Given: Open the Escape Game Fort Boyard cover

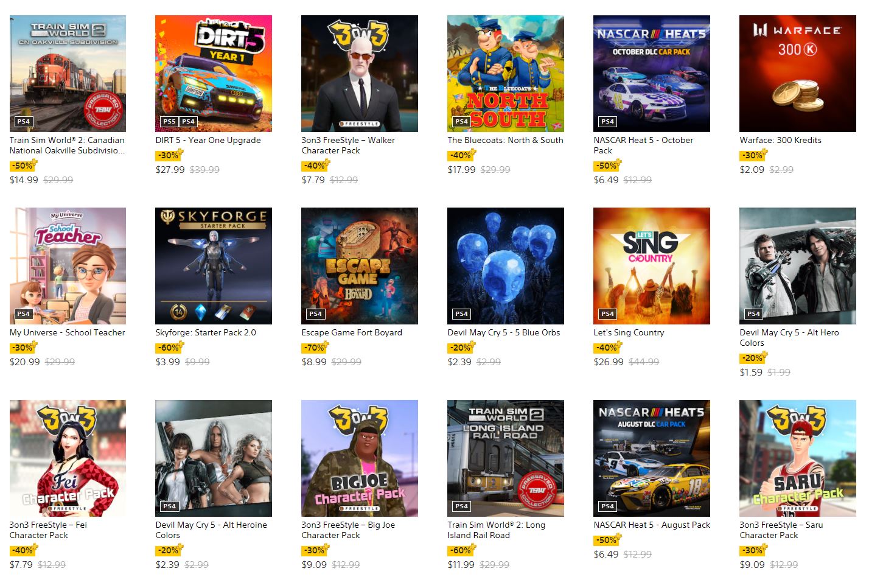Looking at the screenshot, I should click(x=360, y=266).
